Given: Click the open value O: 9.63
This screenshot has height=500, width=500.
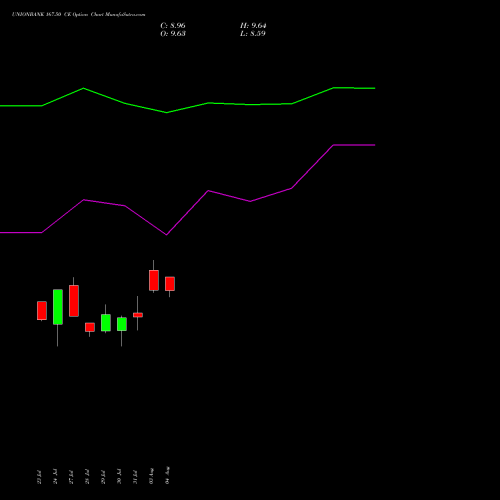Looking at the screenshot, I should 173,34.
